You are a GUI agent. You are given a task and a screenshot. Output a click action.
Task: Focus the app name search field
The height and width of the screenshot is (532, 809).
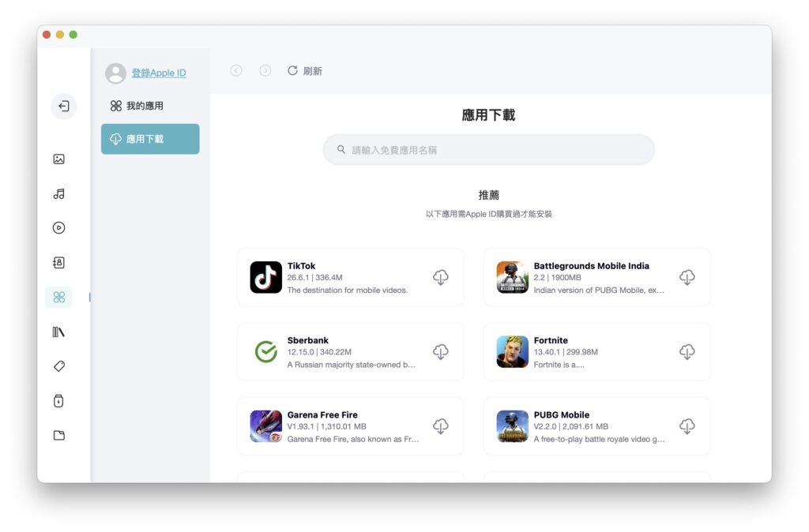pos(488,150)
